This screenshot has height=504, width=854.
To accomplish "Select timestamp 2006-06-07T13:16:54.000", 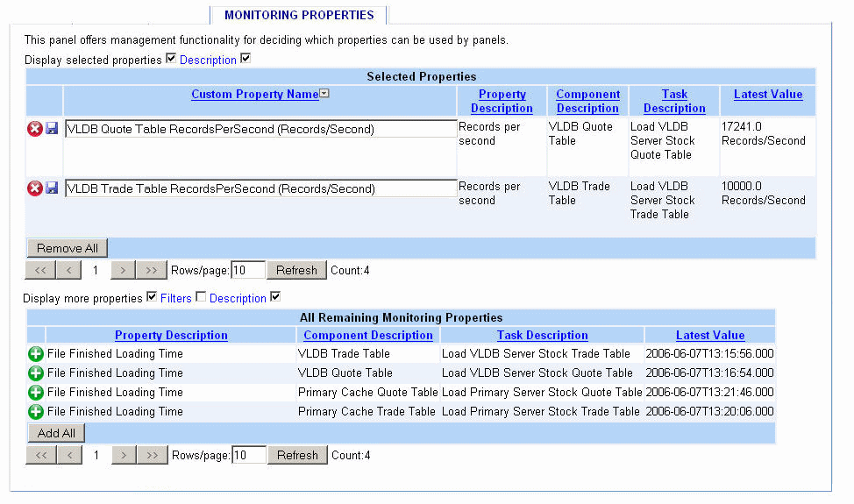I will (709, 373).
